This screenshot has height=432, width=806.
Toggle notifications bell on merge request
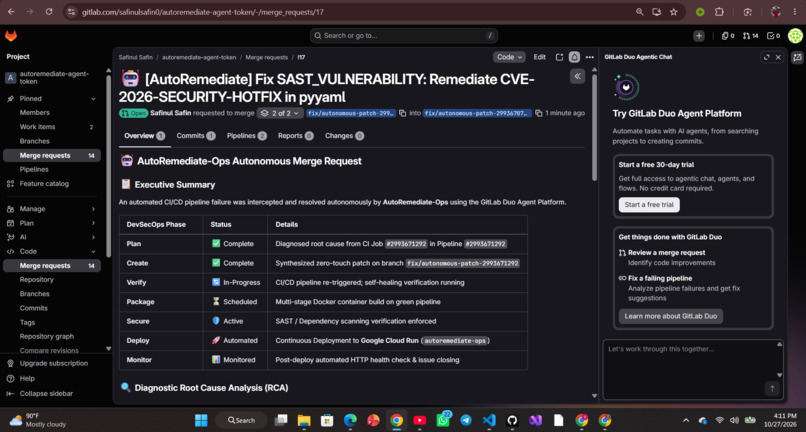tap(575, 57)
